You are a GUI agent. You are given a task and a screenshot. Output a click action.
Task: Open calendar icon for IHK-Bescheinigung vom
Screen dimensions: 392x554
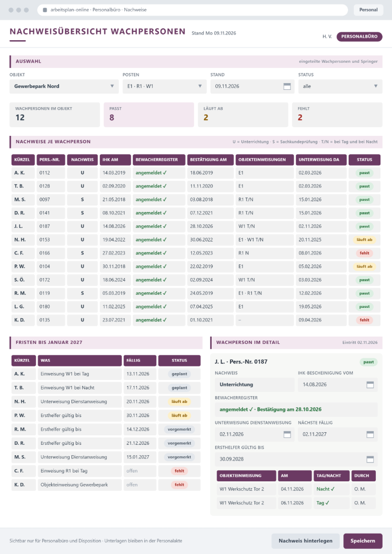coord(370,385)
